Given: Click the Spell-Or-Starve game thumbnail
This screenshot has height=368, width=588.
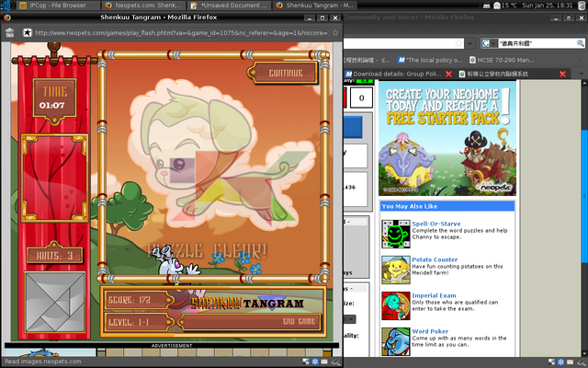Looking at the screenshot, I should tap(396, 234).
